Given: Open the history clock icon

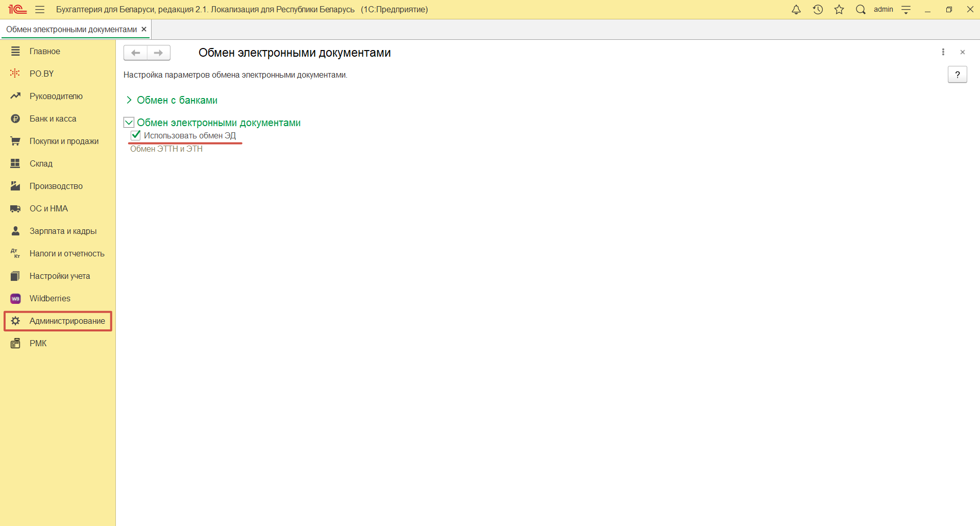Looking at the screenshot, I should [818, 9].
